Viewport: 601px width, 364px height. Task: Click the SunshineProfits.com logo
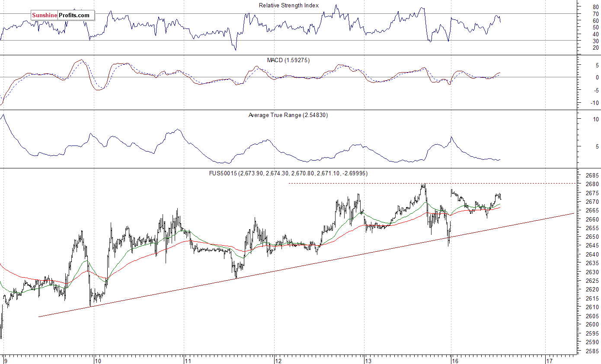[x=62, y=16]
